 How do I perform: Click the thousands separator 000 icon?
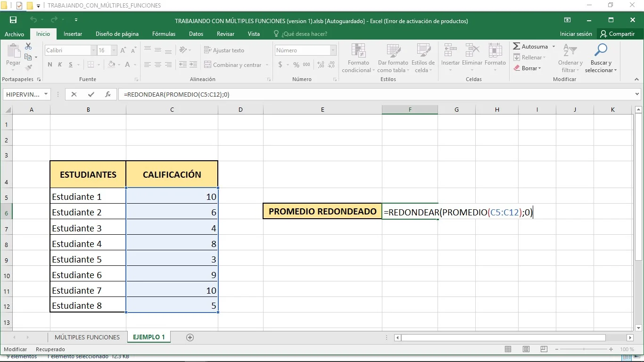coord(306,65)
